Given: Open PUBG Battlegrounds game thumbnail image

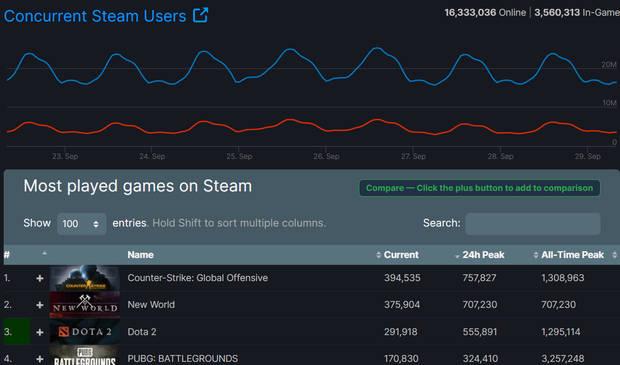Looking at the screenshot, I should tap(85, 356).
